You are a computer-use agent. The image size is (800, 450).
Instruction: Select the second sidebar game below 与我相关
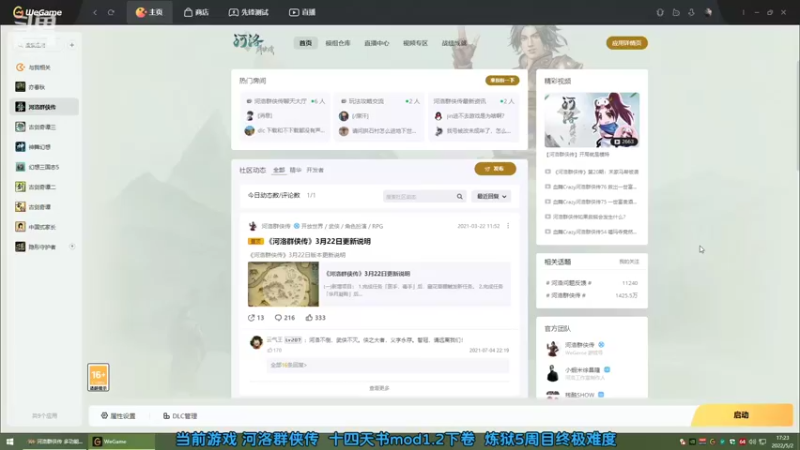point(44,87)
